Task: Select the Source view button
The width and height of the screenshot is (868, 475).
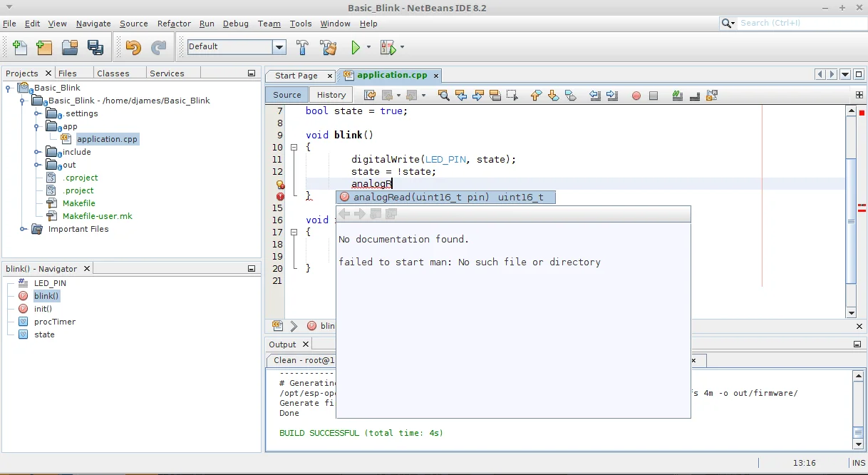Action: pyautogui.click(x=287, y=95)
